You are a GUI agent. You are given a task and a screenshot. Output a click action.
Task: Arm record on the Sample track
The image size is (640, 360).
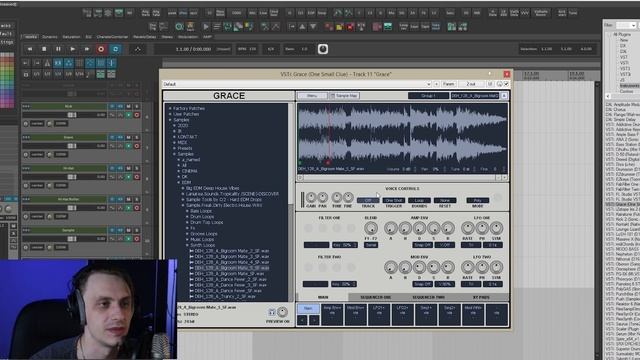(x=137, y=239)
